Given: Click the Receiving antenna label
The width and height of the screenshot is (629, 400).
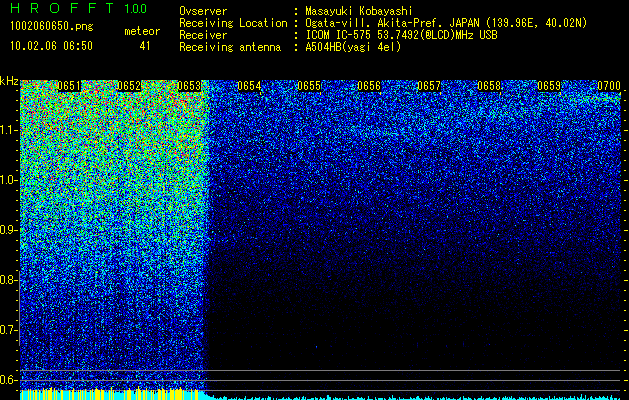Looking at the screenshot, I should 230,47.
